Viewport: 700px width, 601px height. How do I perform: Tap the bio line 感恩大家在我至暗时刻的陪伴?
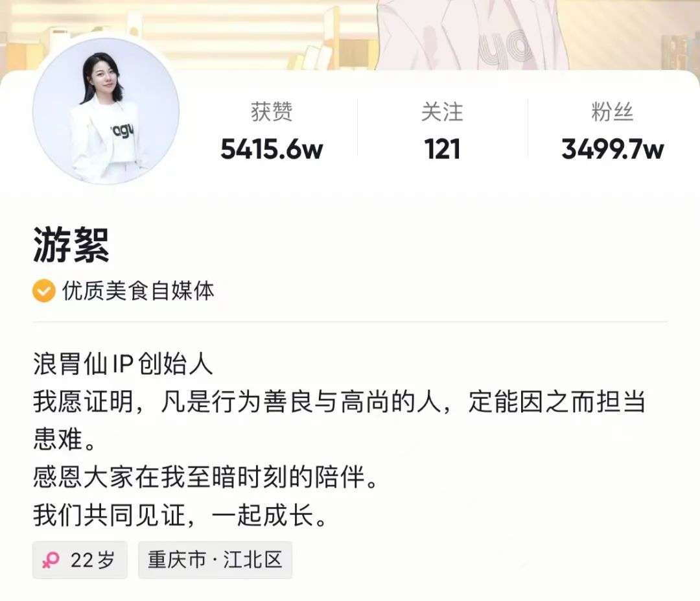coord(206,477)
